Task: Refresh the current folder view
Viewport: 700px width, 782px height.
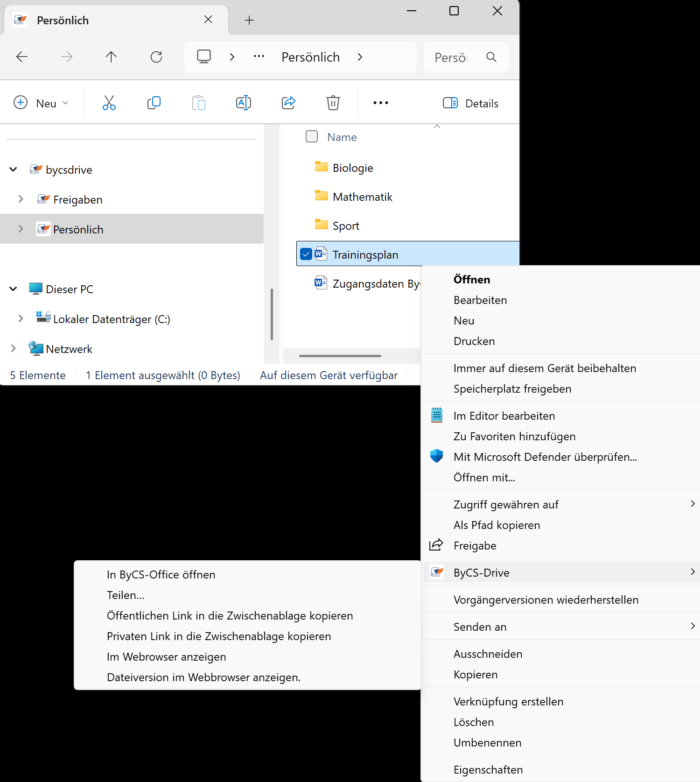Action: click(156, 57)
